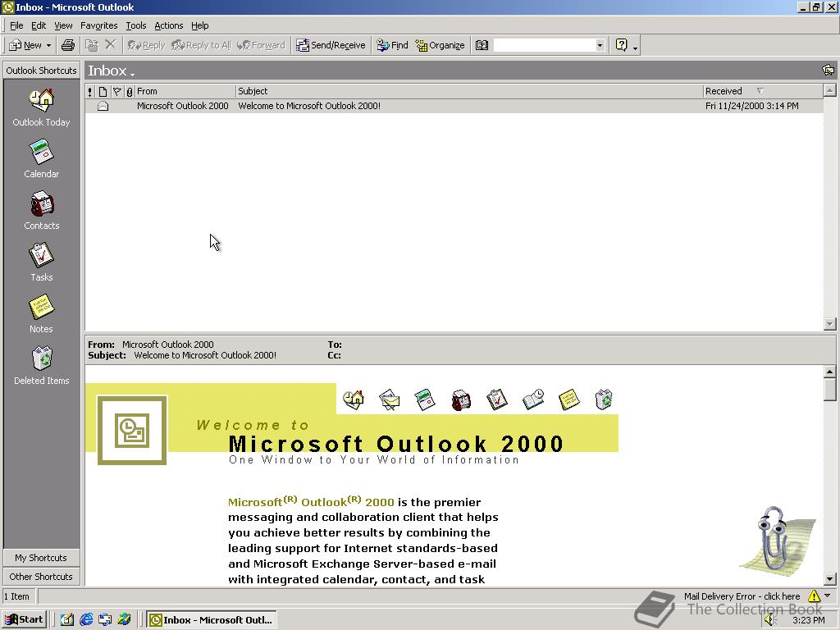Click Outlook Today icon in welcome banner
Image resolution: width=840 pixels, height=630 pixels.
(354, 399)
